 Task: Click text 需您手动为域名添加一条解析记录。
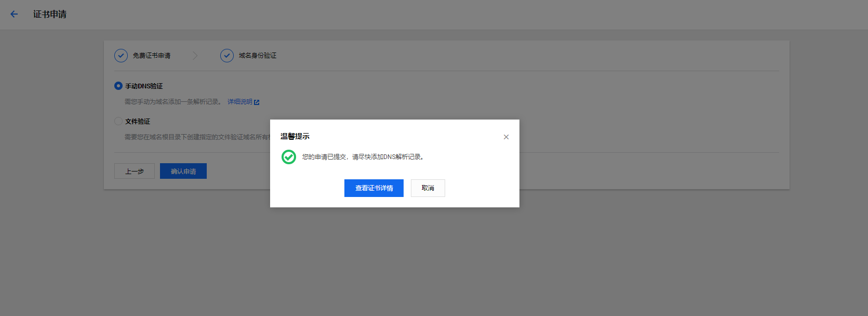[173, 102]
